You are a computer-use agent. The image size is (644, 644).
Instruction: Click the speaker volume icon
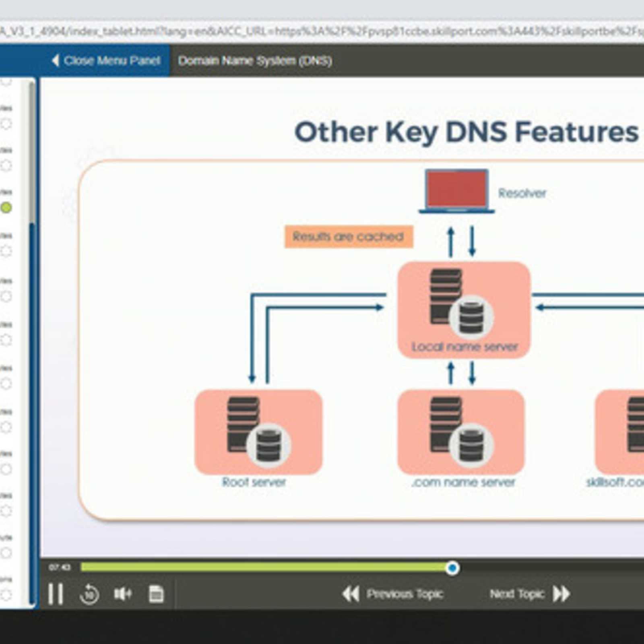[x=122, y=594]
